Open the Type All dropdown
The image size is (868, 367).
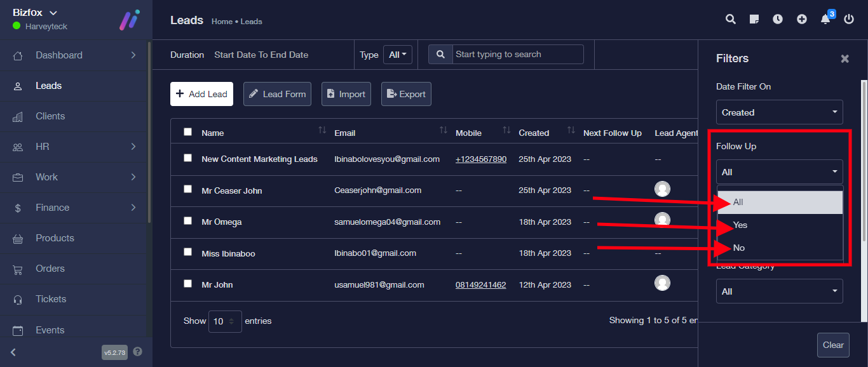tap(398, 55)
